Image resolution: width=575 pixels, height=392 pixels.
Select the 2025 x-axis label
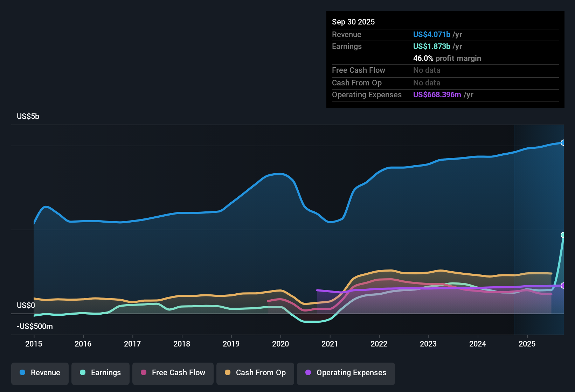(x=527, y=344)
